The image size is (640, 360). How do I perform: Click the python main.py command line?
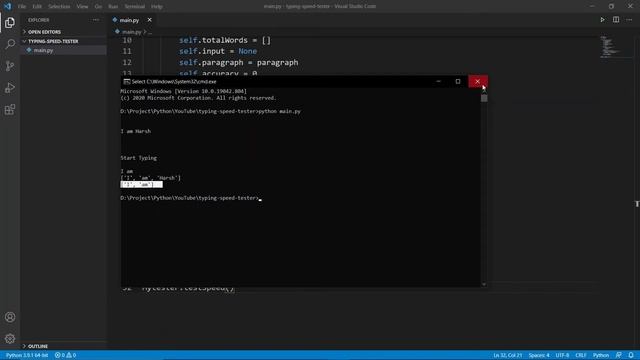(x=210, y=111)
